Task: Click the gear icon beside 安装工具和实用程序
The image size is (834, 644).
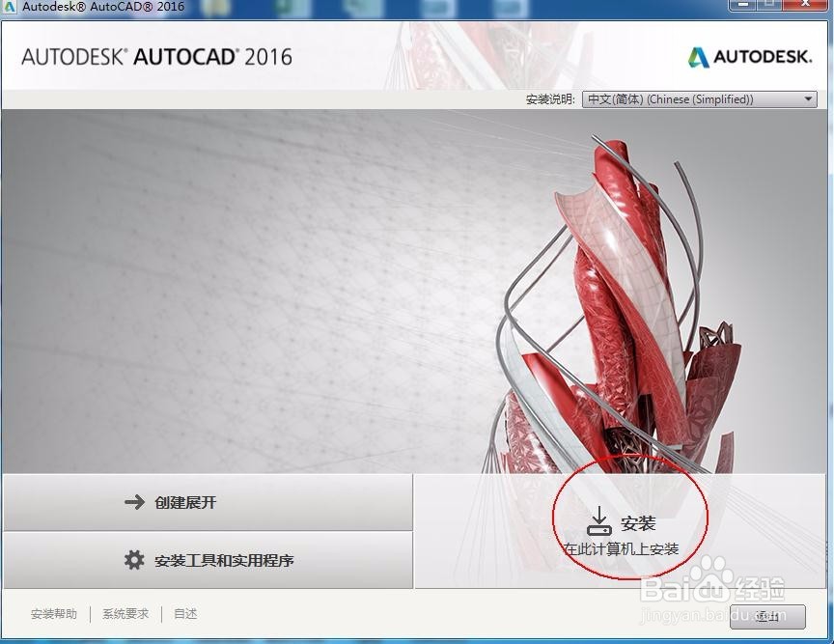Action: click(x=134, y=560)
